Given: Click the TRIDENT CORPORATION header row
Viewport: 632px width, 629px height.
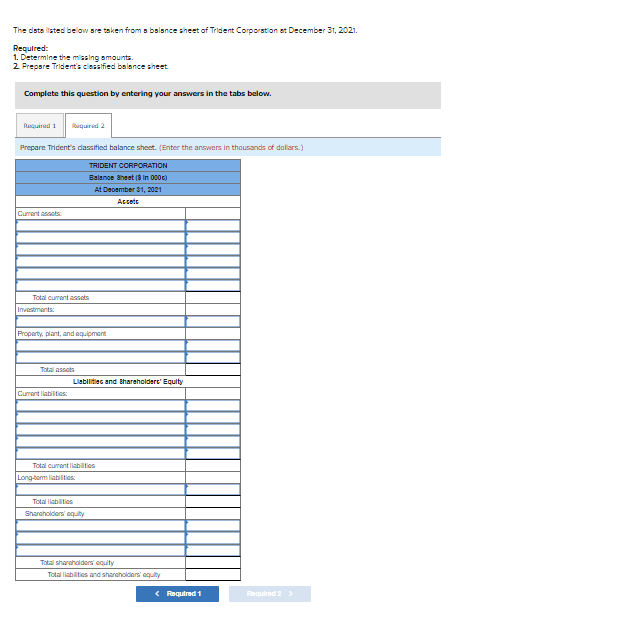Looking at the screenshot, I should coord(128,166).
